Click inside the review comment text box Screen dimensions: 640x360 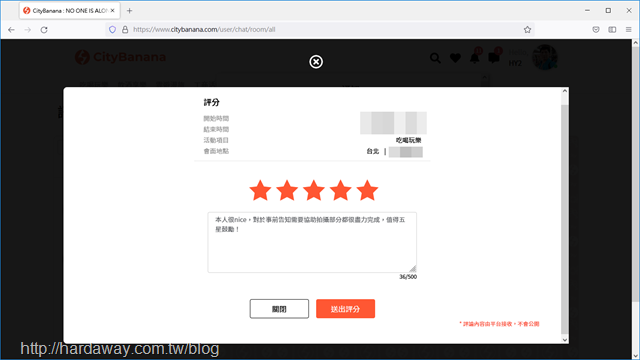[x=312, y=242]
